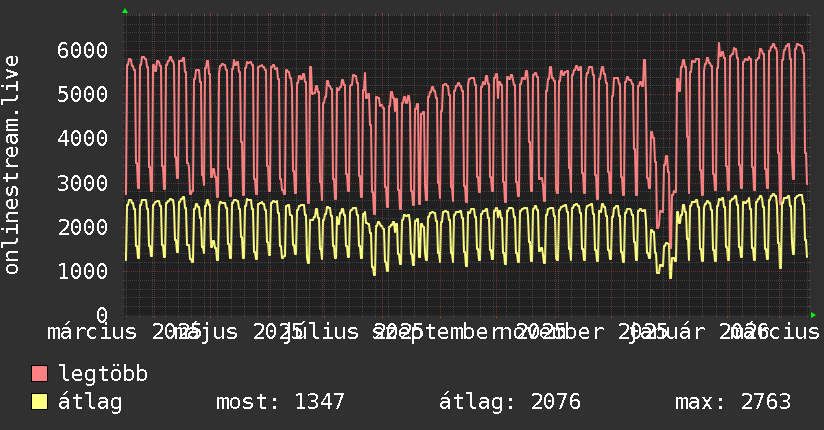The height and width of the screenshot is (430, 824).
Task: Click the green arrow at end of x-axis
Action: tap(813, 315)
